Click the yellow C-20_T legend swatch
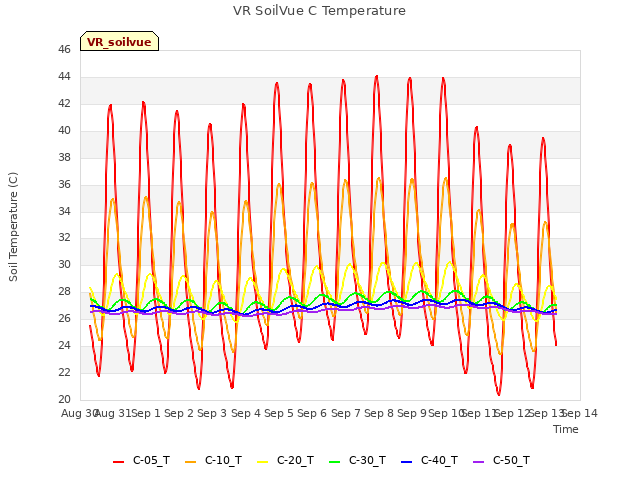This screenshot has height=480, width=640. point(262,462)
